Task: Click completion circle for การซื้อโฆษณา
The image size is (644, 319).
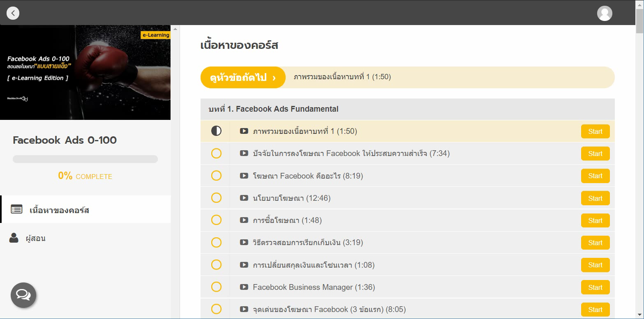Action: (216, 220)
